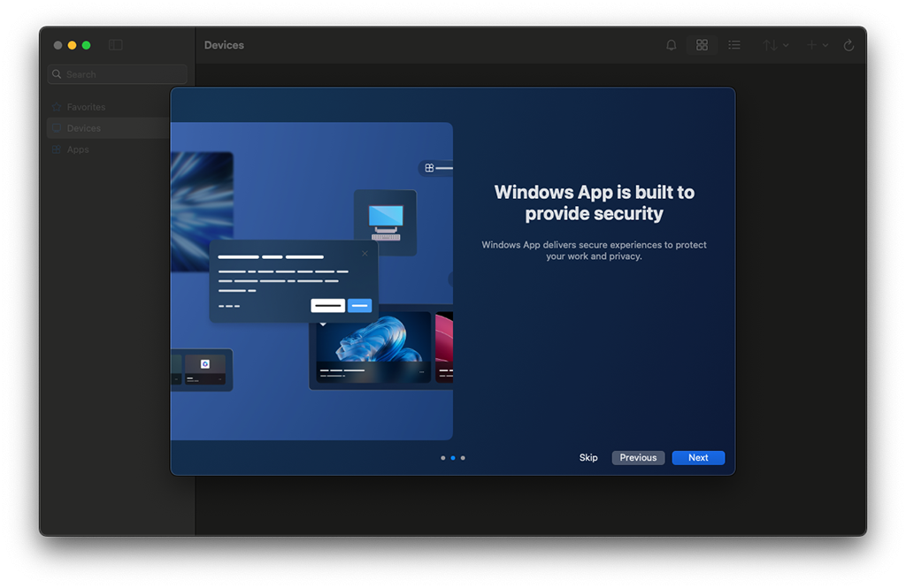Click the yellow minimize window button
Screen dimensions: 906x588
pos(73,45)
